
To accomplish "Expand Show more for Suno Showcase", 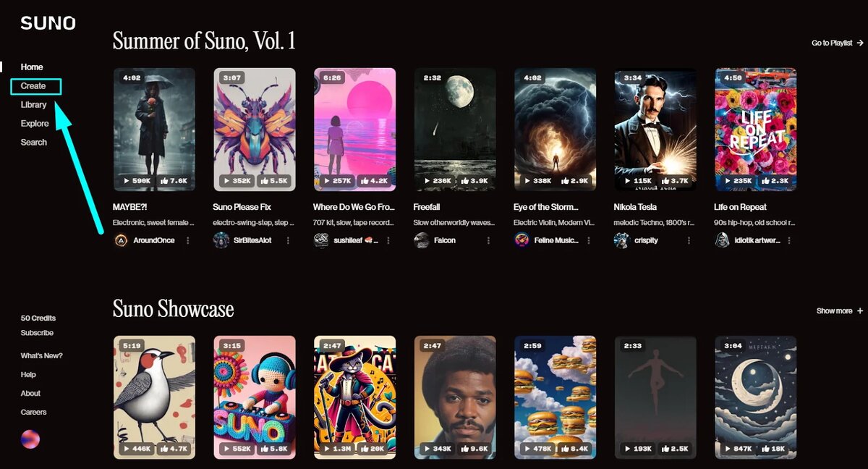I will click(x=840, y=310).
